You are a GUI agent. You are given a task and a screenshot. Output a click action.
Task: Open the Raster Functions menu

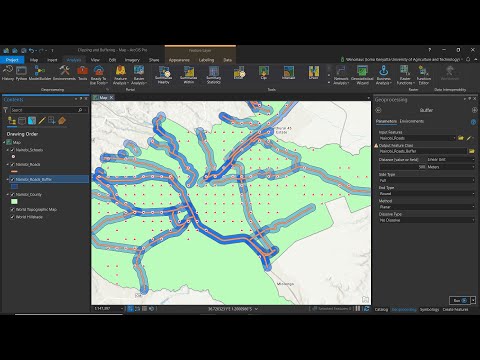405,75
